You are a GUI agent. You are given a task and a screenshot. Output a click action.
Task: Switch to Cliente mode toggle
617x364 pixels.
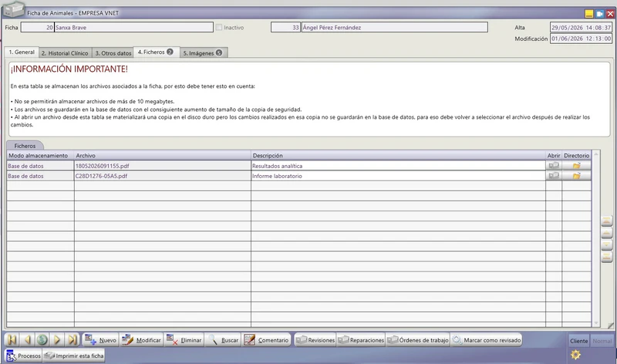point(578,341)
